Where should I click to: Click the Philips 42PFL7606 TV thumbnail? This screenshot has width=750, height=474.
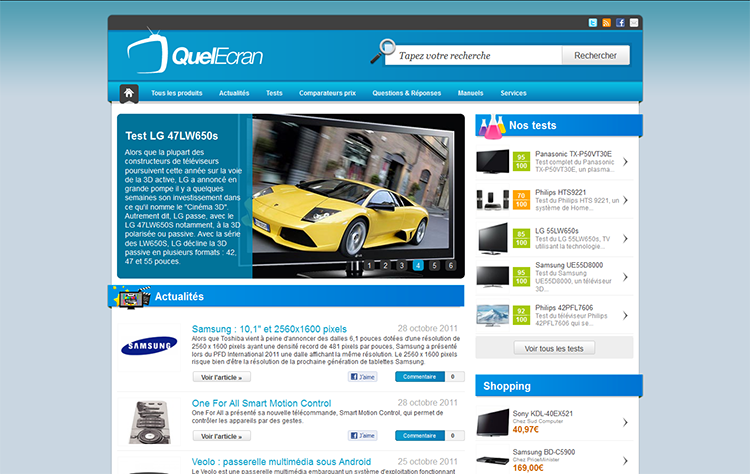pyautogui.click(x=493, y=315)
